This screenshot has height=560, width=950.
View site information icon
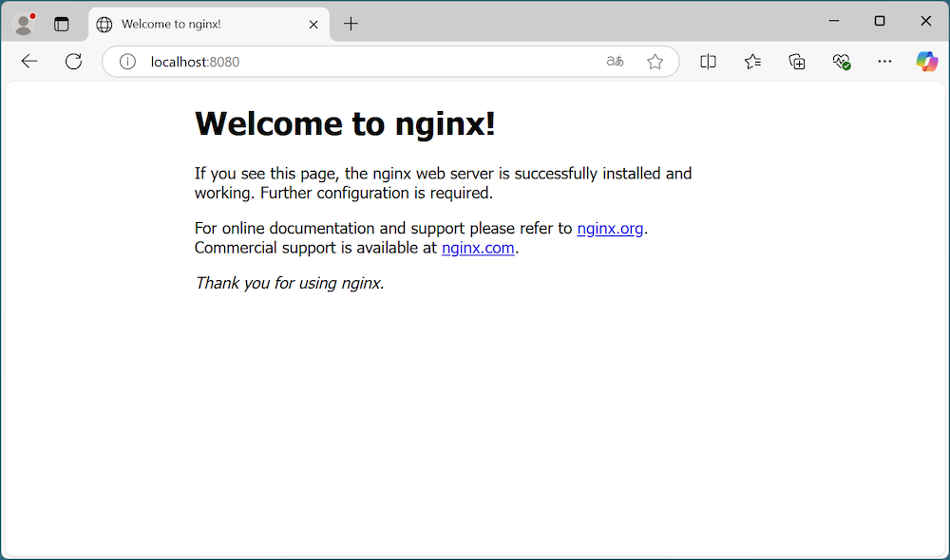pyautogui.click(x=127, y=61)
